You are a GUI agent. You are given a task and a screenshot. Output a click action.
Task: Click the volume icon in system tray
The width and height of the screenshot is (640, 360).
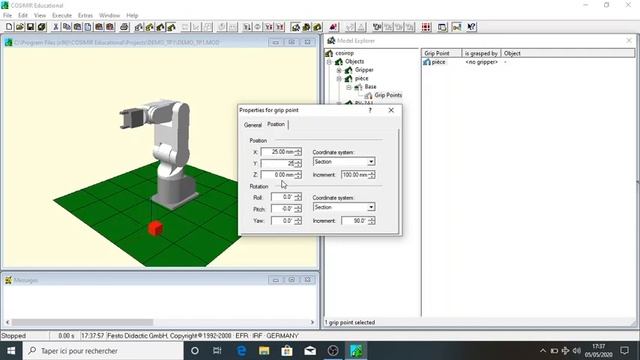pos(576,351)
